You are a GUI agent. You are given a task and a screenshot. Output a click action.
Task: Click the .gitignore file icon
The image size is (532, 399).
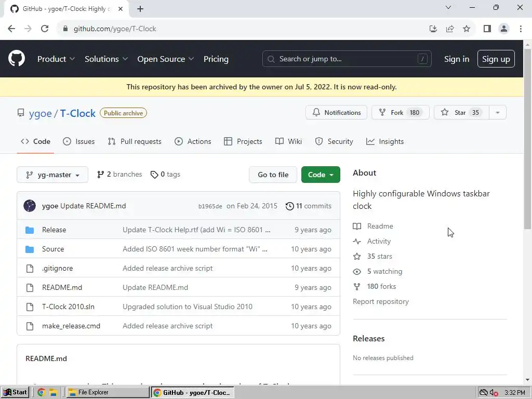(30, 269)
